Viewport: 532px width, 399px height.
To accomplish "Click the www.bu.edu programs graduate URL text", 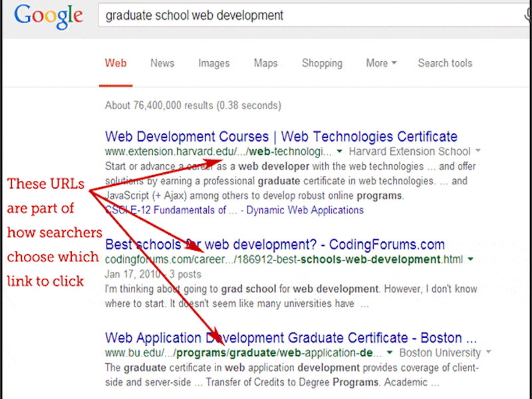I will (243, 353).
